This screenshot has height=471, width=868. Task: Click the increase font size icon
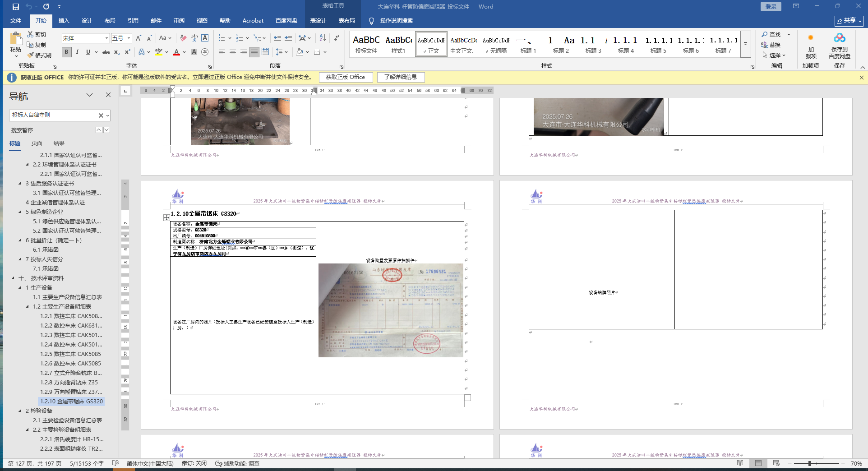click(139, 38)
